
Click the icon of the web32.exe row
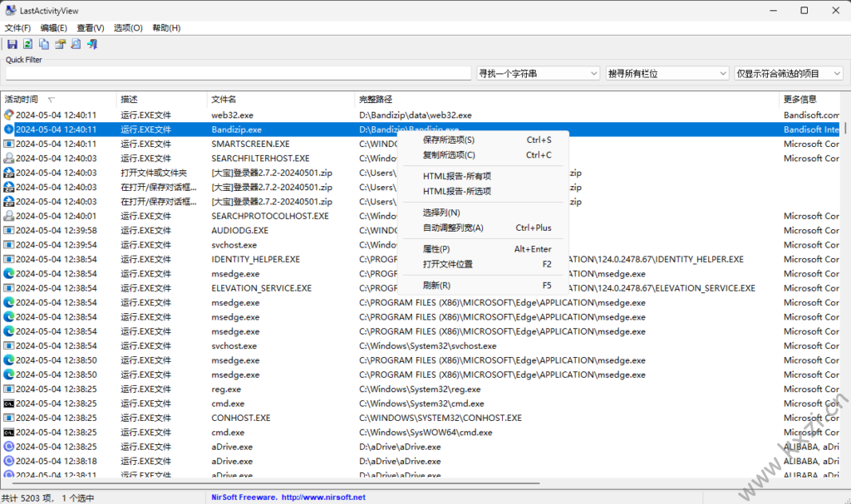pos(8,115)
